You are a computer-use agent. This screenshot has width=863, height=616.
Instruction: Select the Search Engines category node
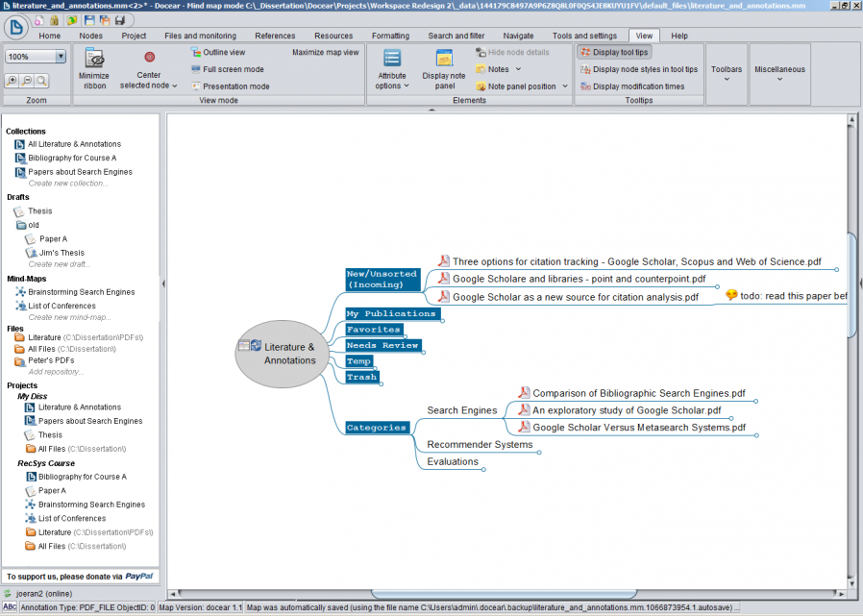click(461, 410)
